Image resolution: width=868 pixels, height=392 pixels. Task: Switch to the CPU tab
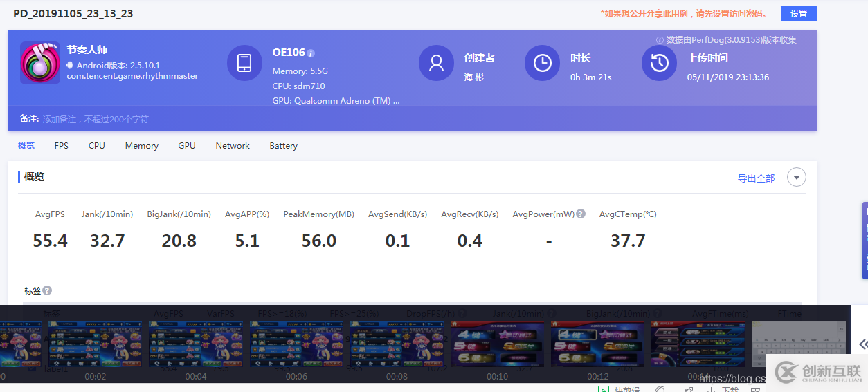[97, 146]
